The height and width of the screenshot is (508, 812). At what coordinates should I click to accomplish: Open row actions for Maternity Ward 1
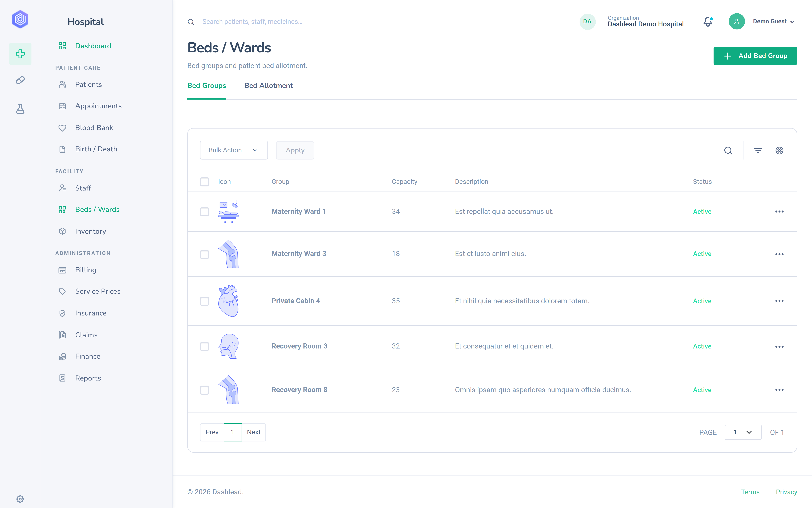pyautogui.click(x=780, y=212)
